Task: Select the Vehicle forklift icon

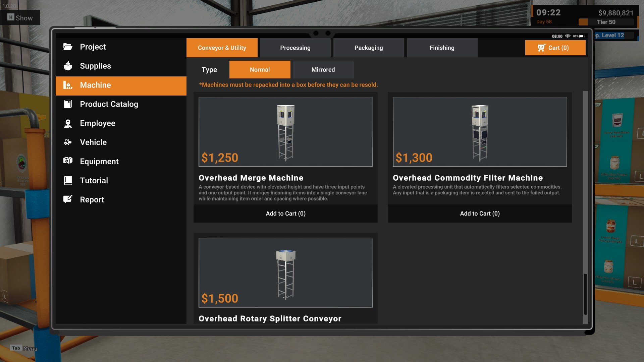Action: point(68,142)
